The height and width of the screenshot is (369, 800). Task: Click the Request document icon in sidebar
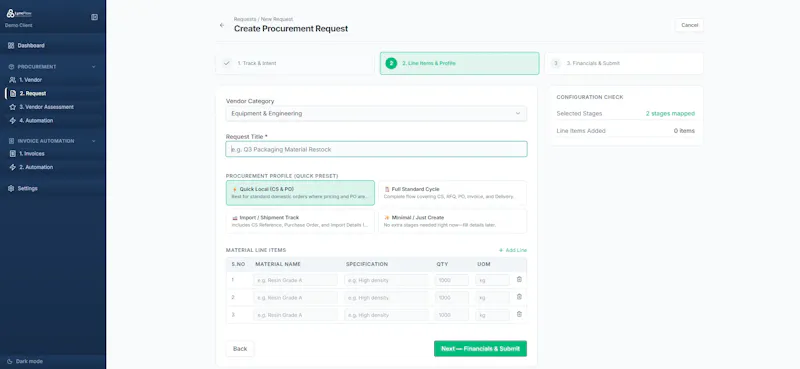[x=13, y=93]
